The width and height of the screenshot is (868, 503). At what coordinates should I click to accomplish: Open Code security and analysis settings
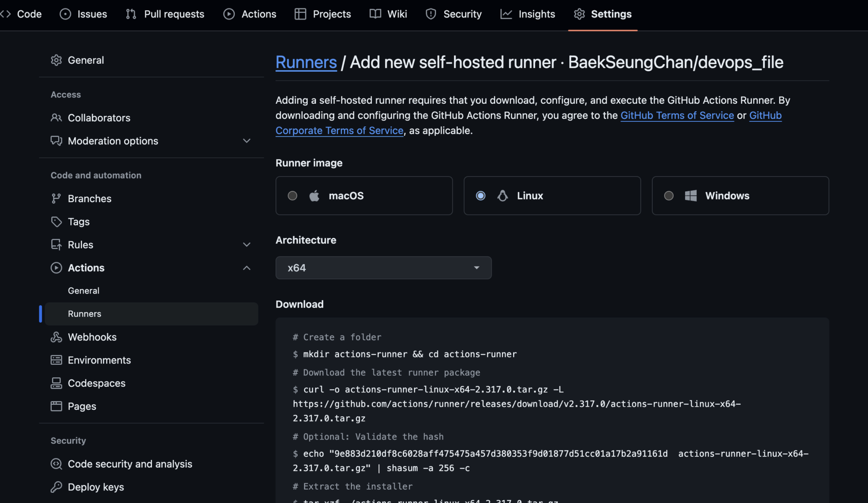[x=130, y=464]
